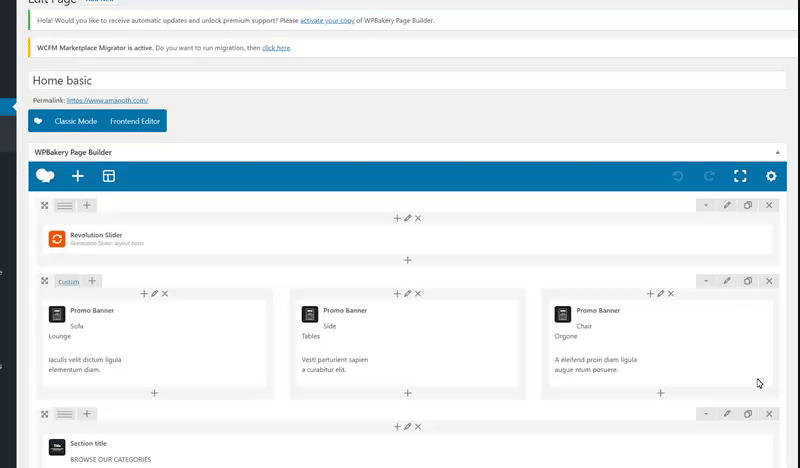Clone the Revolution Slider row
The image size is (800, 468).
(x=748, y=205)
